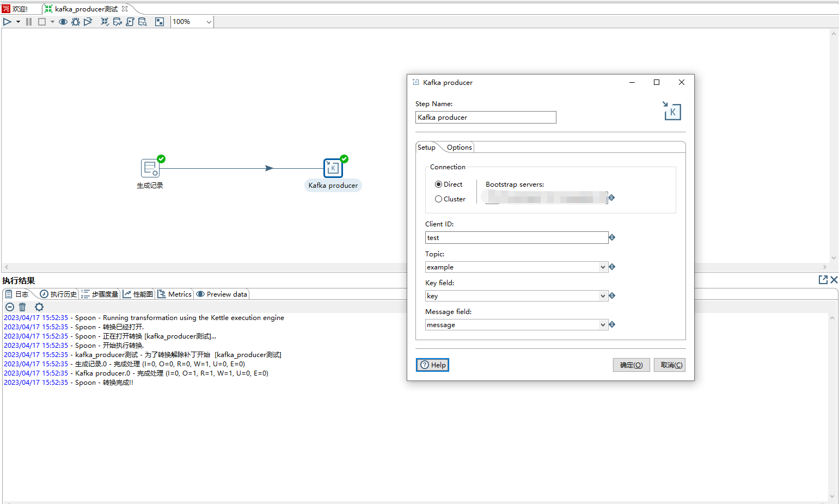The width and height of the screenshot is (839, 504).
Task: Open log settings via the gear icon
Action: tap(39, 307)
